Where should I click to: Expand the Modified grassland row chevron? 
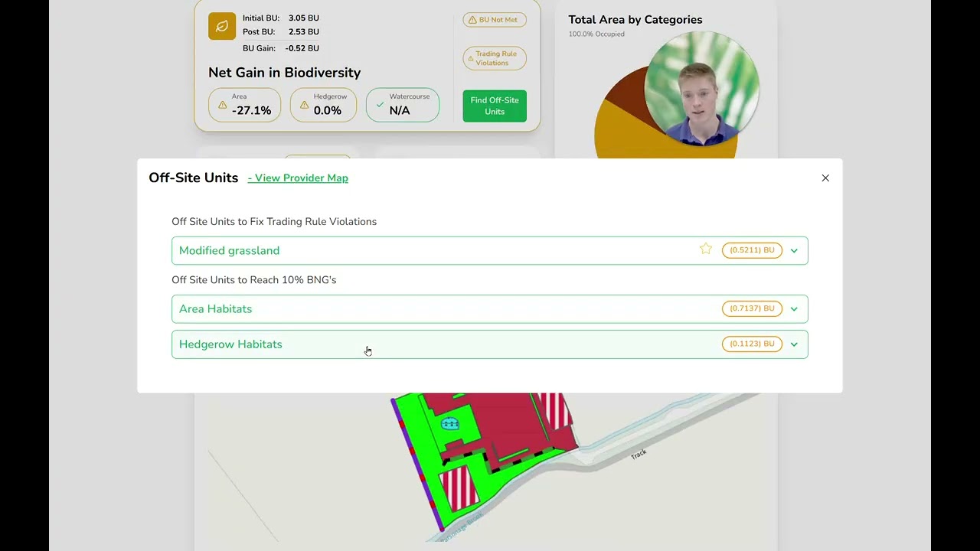[794, 250]
